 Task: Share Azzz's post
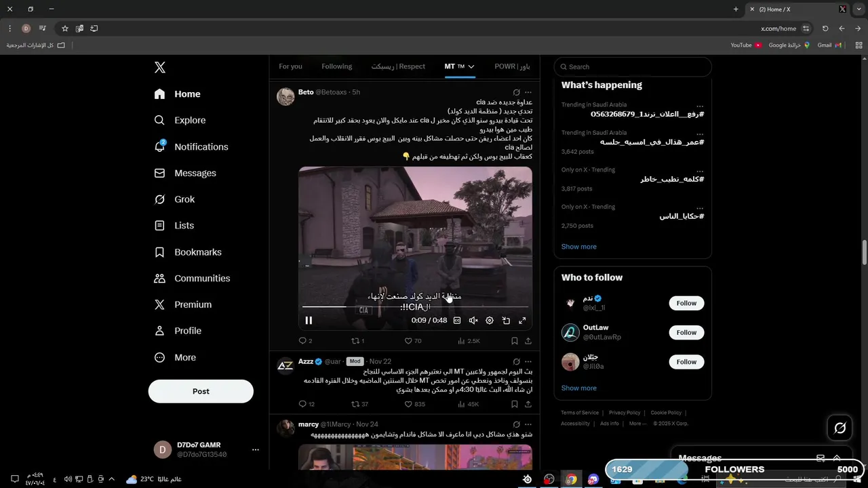point(528,404)
